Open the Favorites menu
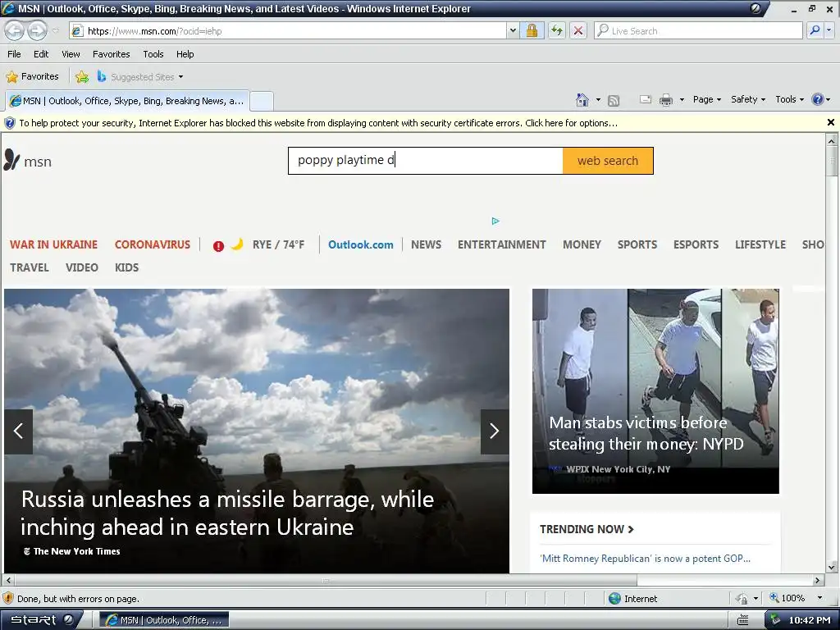 pyautogui.click(x=111, y=54)
